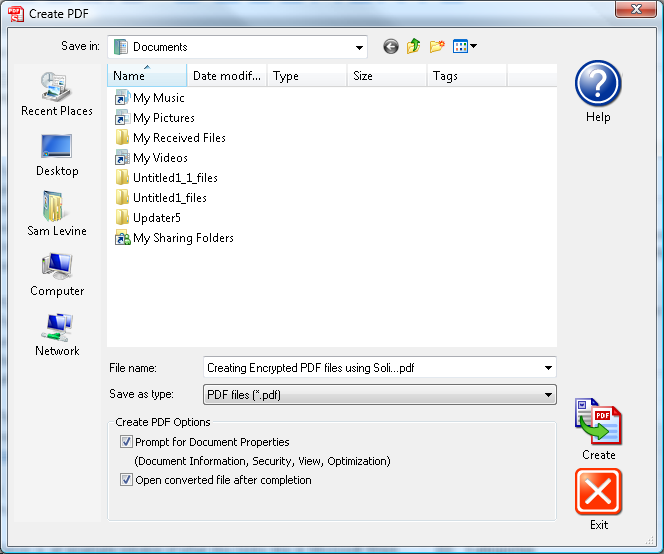Click the Help question mark icon

pos(598,83)
